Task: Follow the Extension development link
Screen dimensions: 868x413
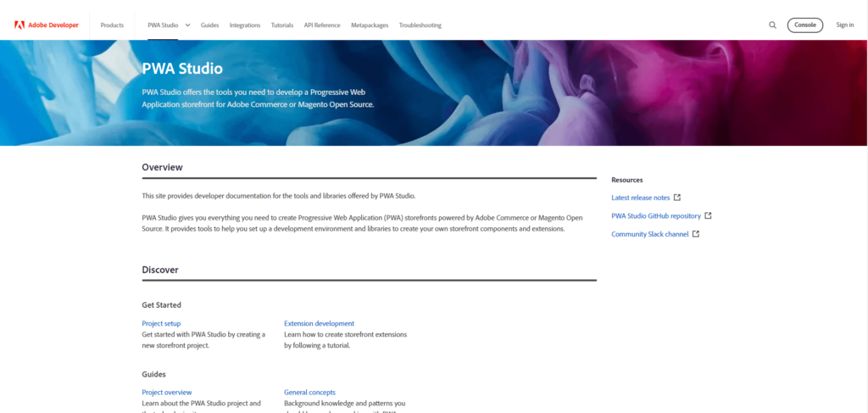Action: pyautogui.click(x=319, y=323)
